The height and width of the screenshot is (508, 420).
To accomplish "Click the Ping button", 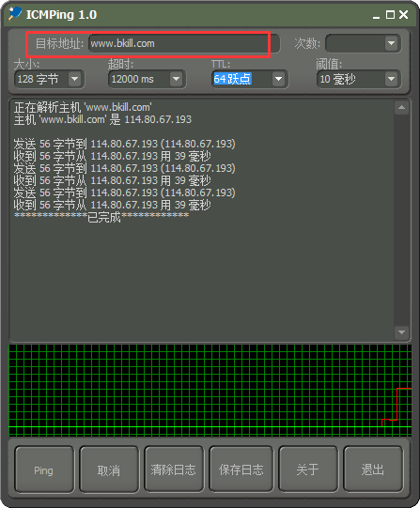I will pos(44,470).
